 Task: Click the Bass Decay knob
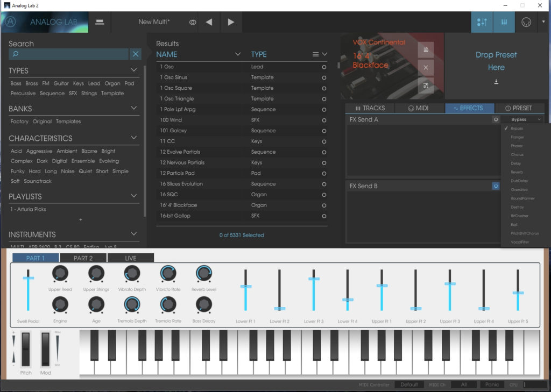coord(204,305)
